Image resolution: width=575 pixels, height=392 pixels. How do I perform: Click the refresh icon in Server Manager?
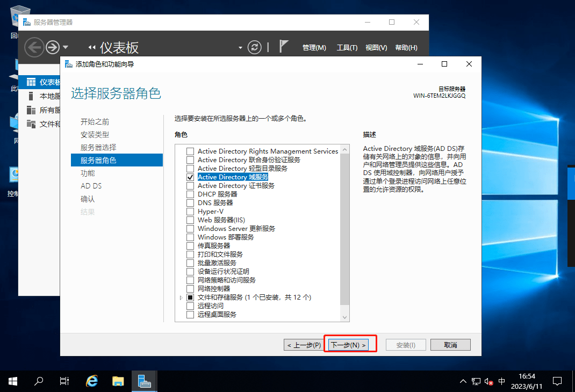pos(255,47)
